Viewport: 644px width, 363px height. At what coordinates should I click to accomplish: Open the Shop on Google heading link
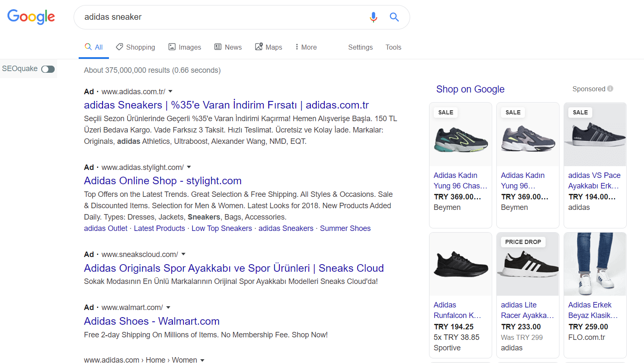(470, 89)
